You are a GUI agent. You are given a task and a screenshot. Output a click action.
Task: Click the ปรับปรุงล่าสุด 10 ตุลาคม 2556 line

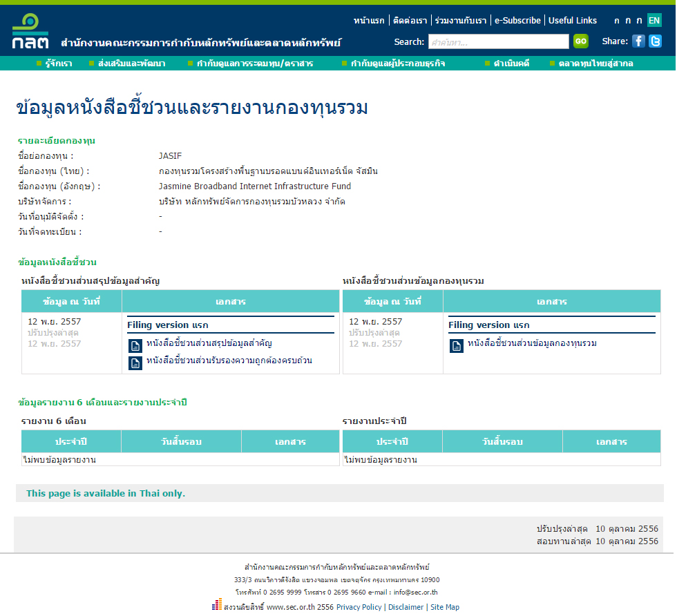[x=598, y=529]
